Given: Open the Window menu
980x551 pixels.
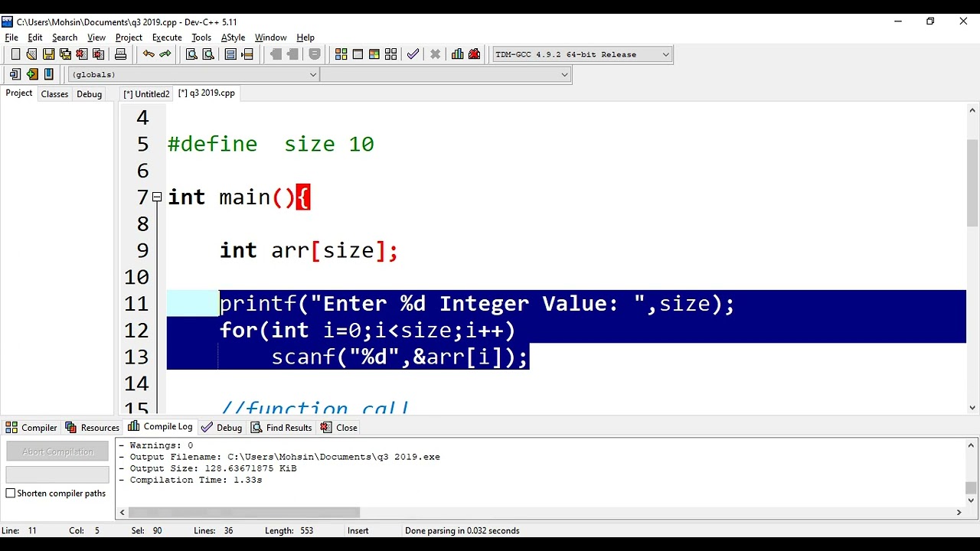Looking at the screenshot, I should [x=270, y=37].
